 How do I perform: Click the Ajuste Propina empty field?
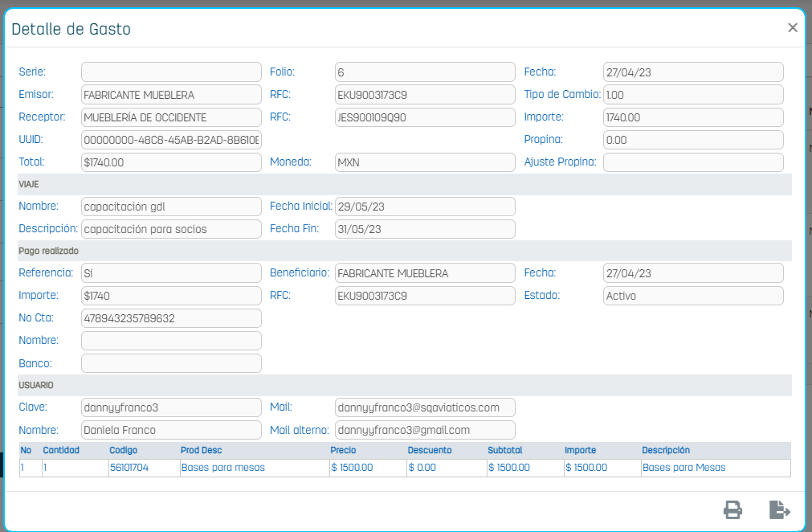(x=692, y=162)
